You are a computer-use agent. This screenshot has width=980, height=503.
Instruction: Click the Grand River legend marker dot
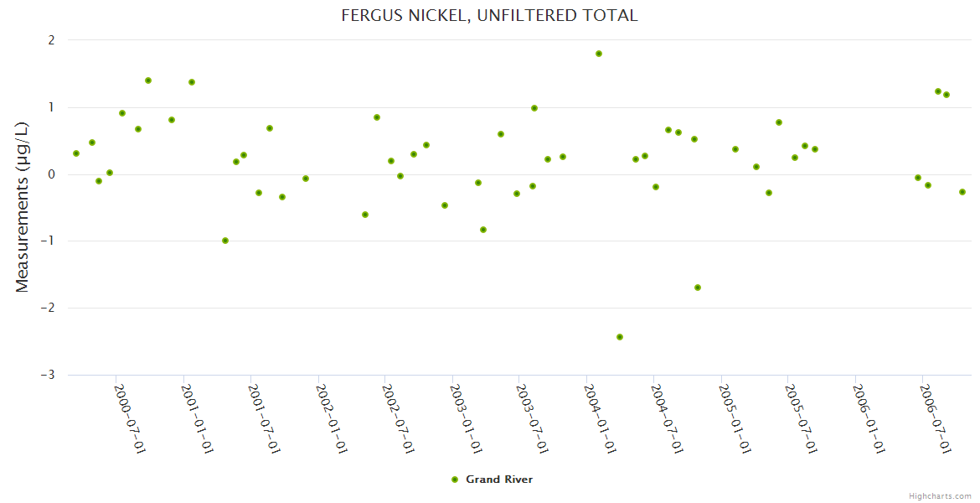(x=455, y=480)
